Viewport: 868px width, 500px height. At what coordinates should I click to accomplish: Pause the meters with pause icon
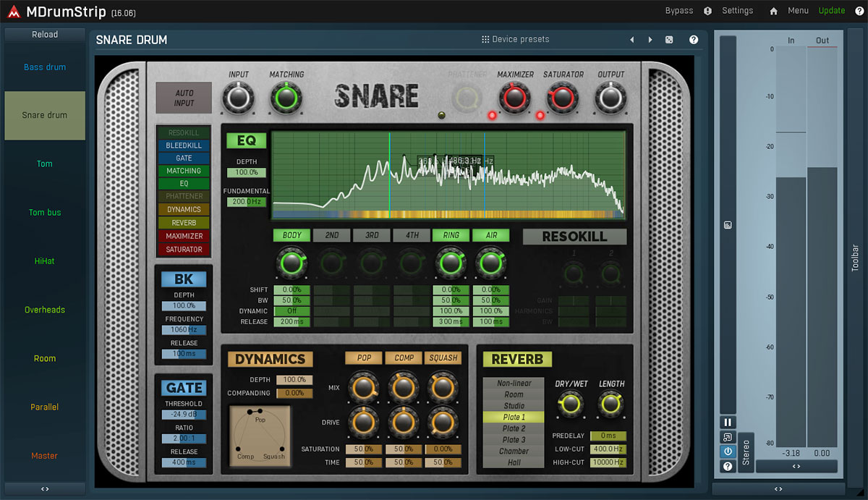[x=728, y=423]
